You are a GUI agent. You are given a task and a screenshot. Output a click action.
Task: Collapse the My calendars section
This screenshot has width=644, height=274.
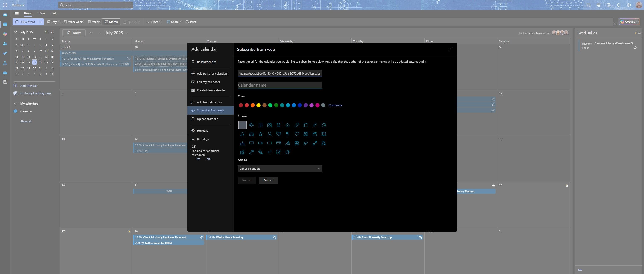point(15,104)
